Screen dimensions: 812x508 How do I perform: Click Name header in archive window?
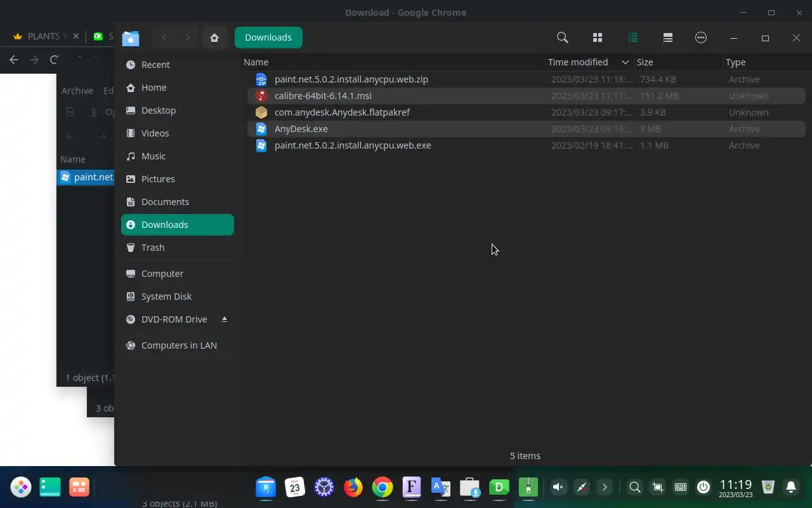point(73,159)
